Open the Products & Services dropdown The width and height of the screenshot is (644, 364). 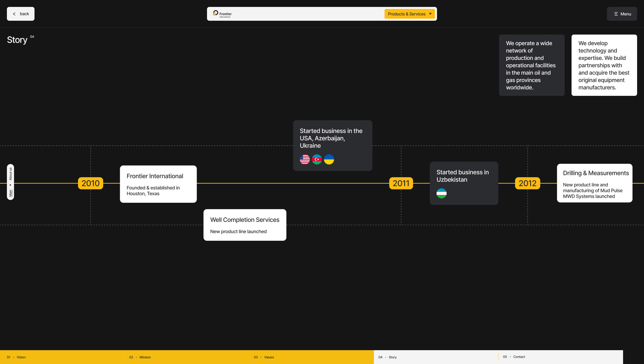pos(406,14)
